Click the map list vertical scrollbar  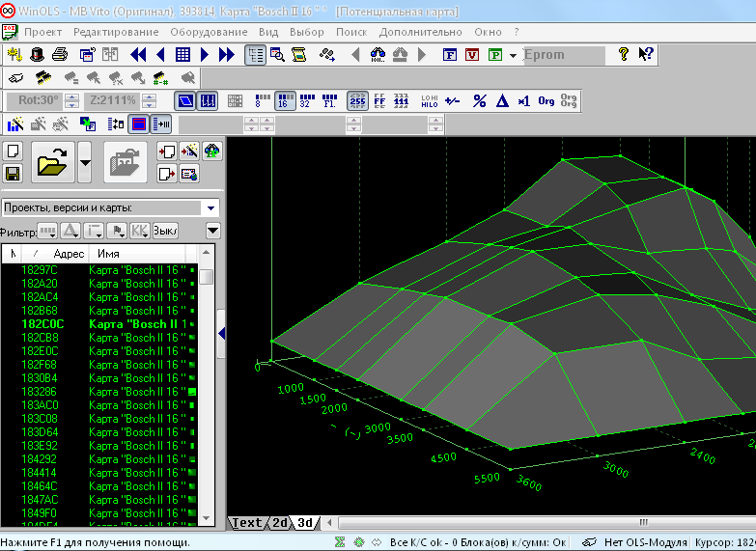[x=207, y=386]
